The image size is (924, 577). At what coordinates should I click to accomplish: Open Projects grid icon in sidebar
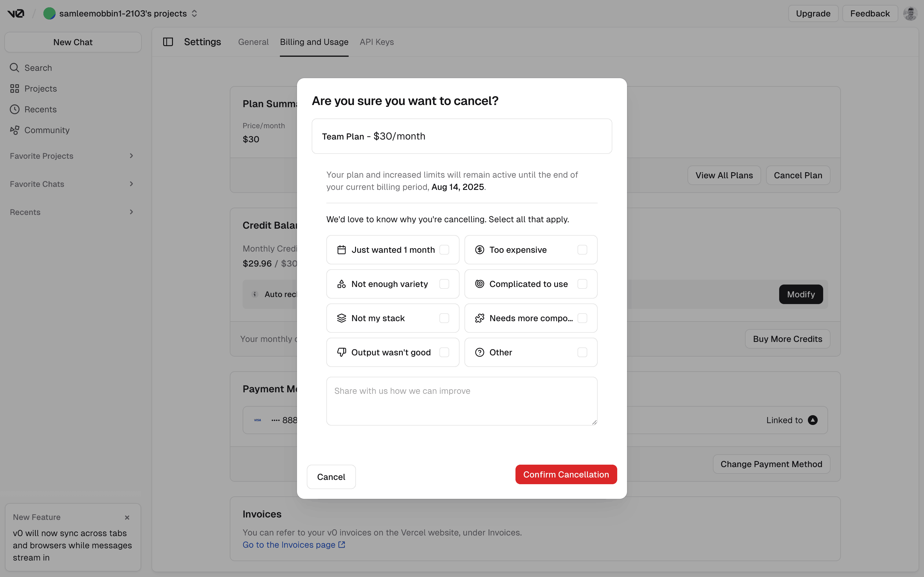point(14,89)
